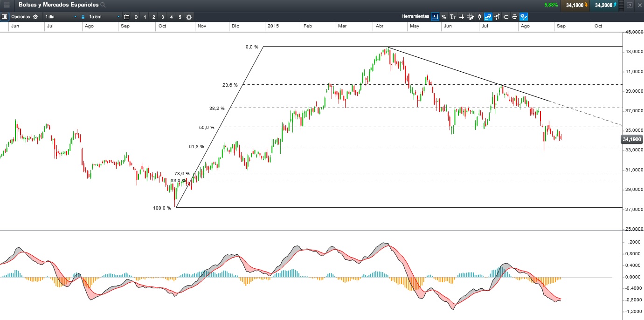Close the chart panel
Image resolution: width=644 pixels, height=320 pixels.
tap(639, 5)
